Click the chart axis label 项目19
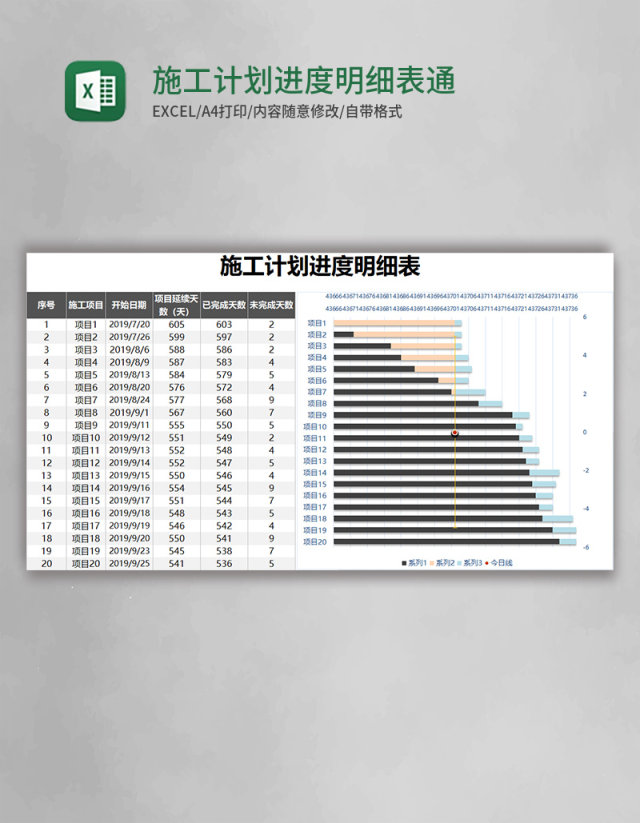The width and height of the screenshot is (640, 823). coord(315,530)
